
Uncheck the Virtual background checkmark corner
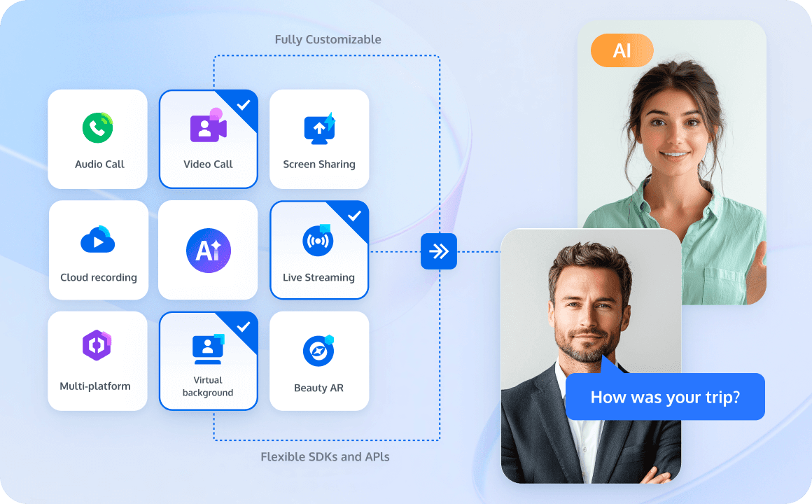[x=244, y=327]
